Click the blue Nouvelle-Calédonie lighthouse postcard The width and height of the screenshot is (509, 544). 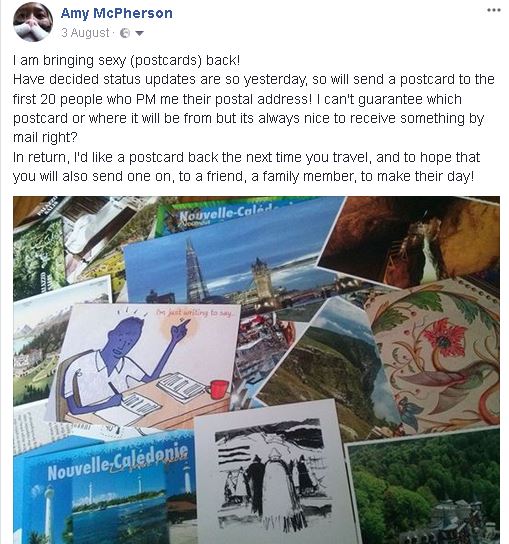click(104, 489)
